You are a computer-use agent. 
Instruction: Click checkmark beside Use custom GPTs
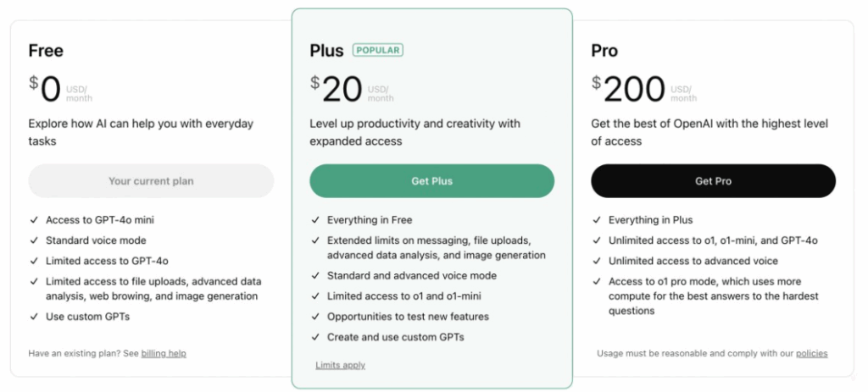[33, 317]
